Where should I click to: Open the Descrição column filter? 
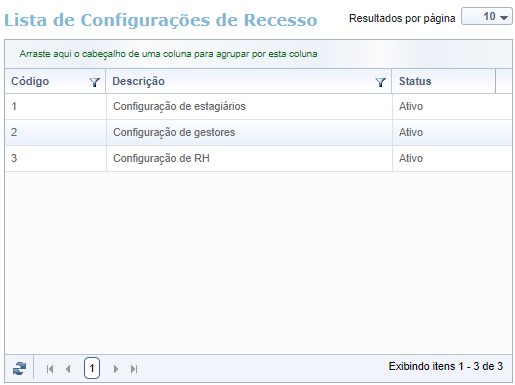380,82
